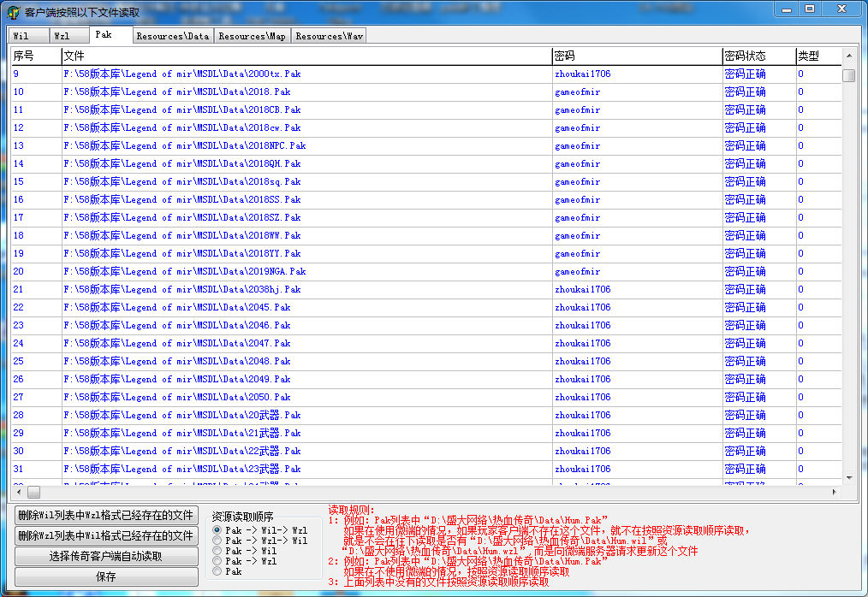Select row 20 file 2019NGA.Pak
The width and height of the screenshot is (868, 597).
pos(184,271)
